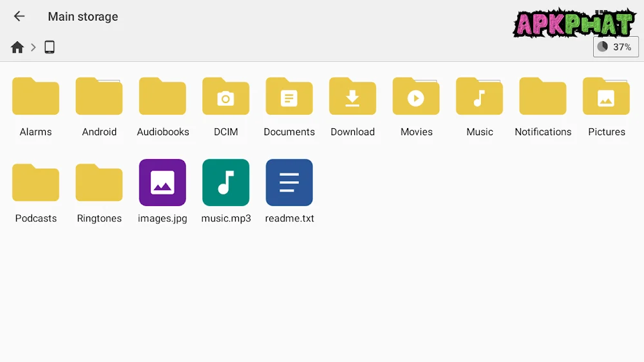Open the Movies folder
This screenshot has height=362, width=644.
tap(416, 97)
